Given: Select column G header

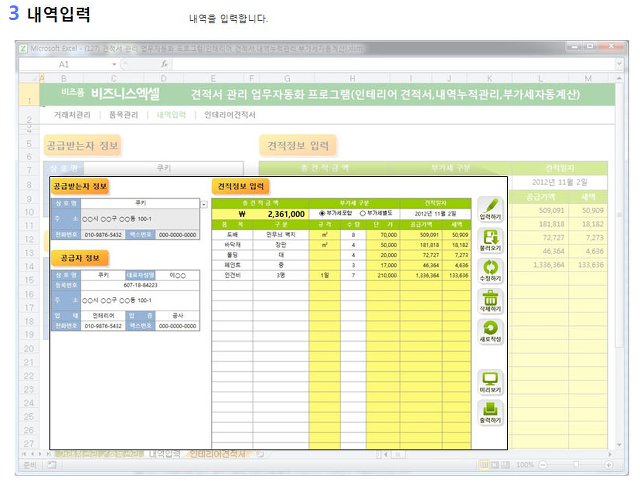Looking at the screenshot, I should point(287,78).
